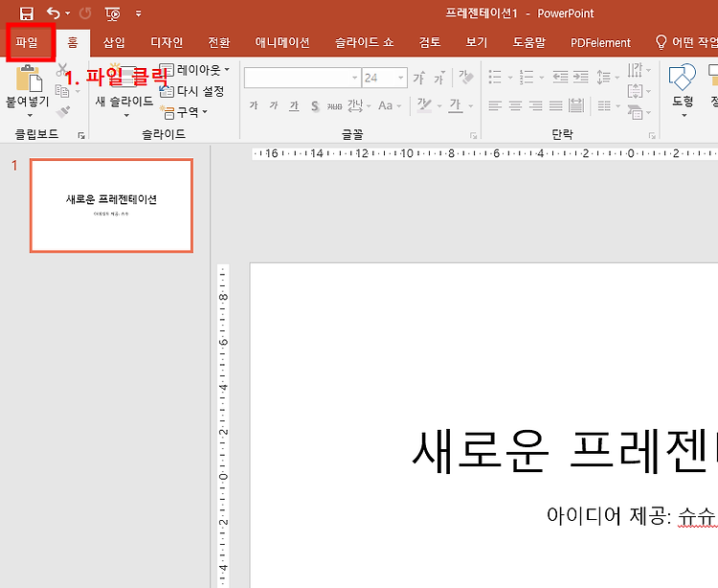Viewport: 718px width, 588px height.
Task: Toggle text shadow S button
Action: [315, 106]
